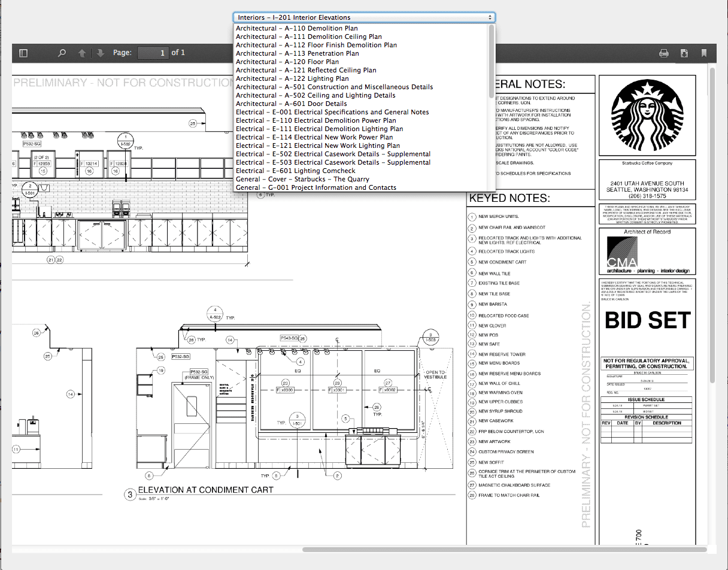Click keyed note NEW RESERVE TOWER
Image resolution: width=728 pixels, height=570 pixels.
click(x=502, y=354)
